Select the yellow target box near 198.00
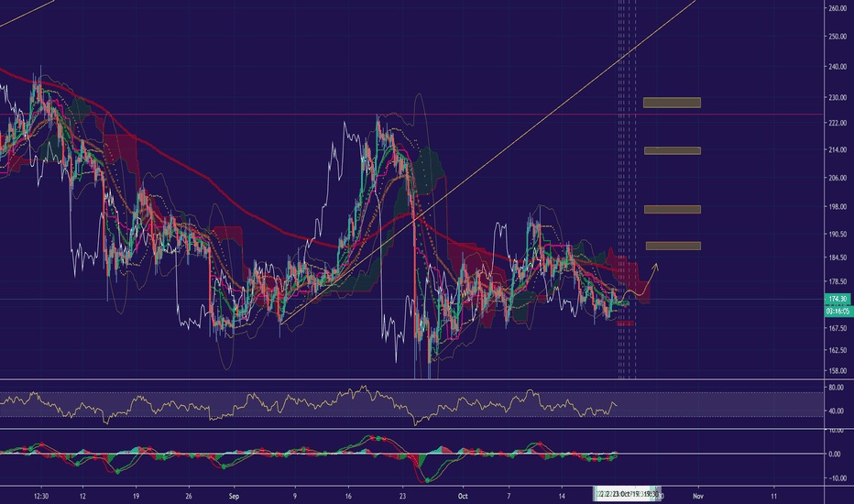Screen dimensions: 854x504 point(673,209)
